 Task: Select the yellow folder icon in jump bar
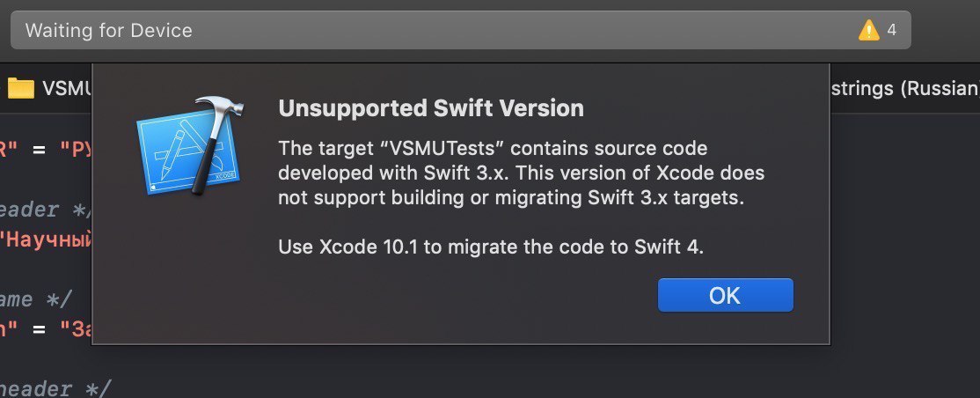pos(20,88)
